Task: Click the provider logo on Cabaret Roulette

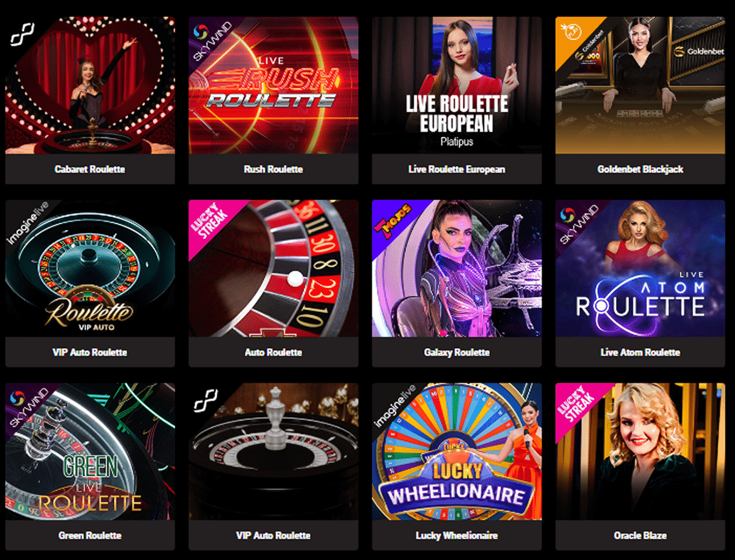Action: click(23, 35)
